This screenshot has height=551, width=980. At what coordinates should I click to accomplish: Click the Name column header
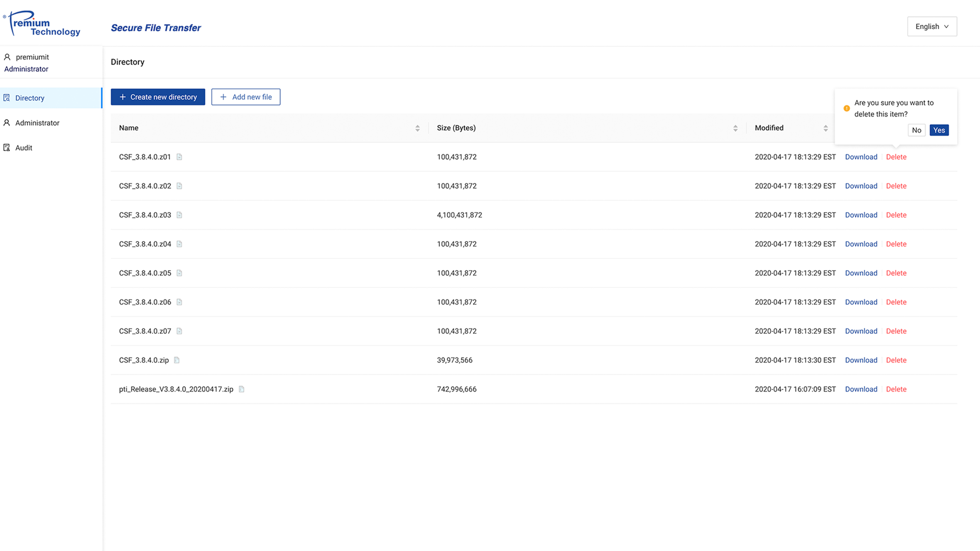[270, 128]
